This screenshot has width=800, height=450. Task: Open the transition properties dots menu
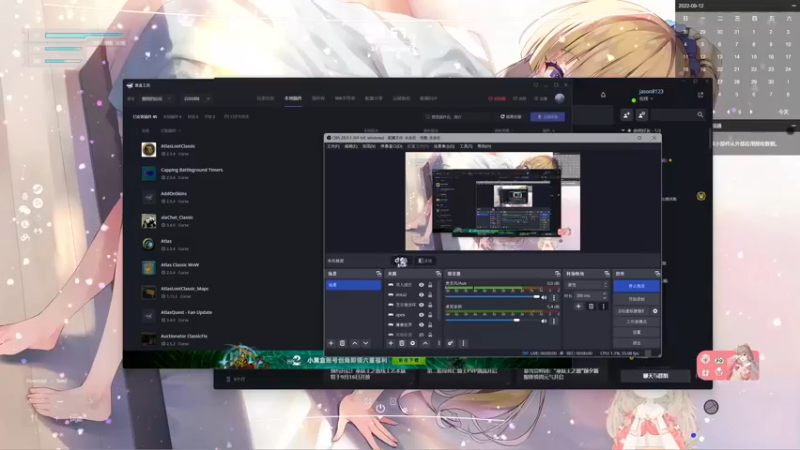603,307
